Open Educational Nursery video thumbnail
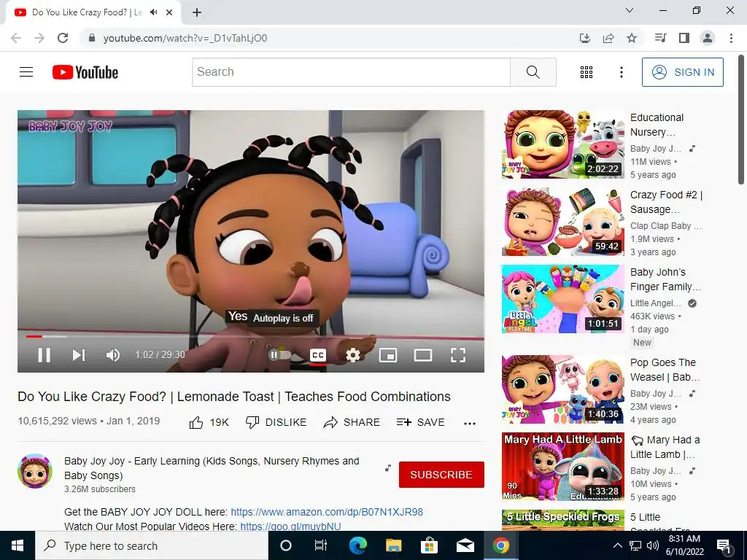The height and width of the screenshot is (560, 747). [x=563, y=144]
